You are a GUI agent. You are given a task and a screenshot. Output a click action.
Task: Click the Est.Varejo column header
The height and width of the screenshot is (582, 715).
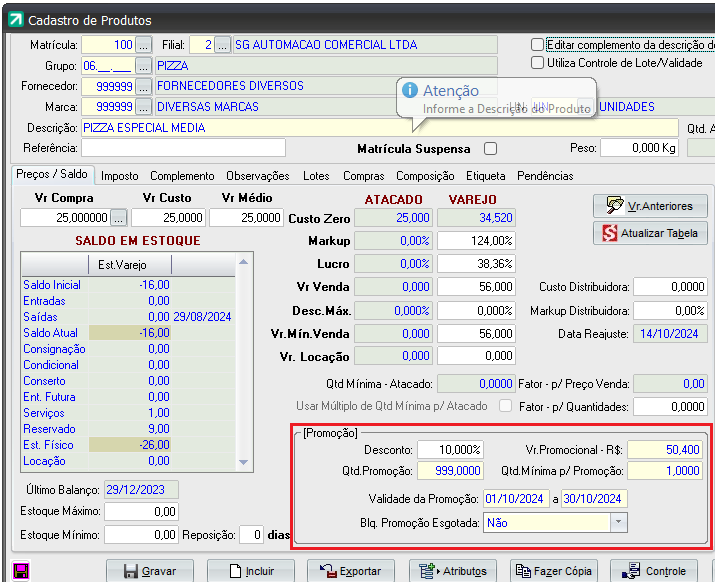pos(130,265)
